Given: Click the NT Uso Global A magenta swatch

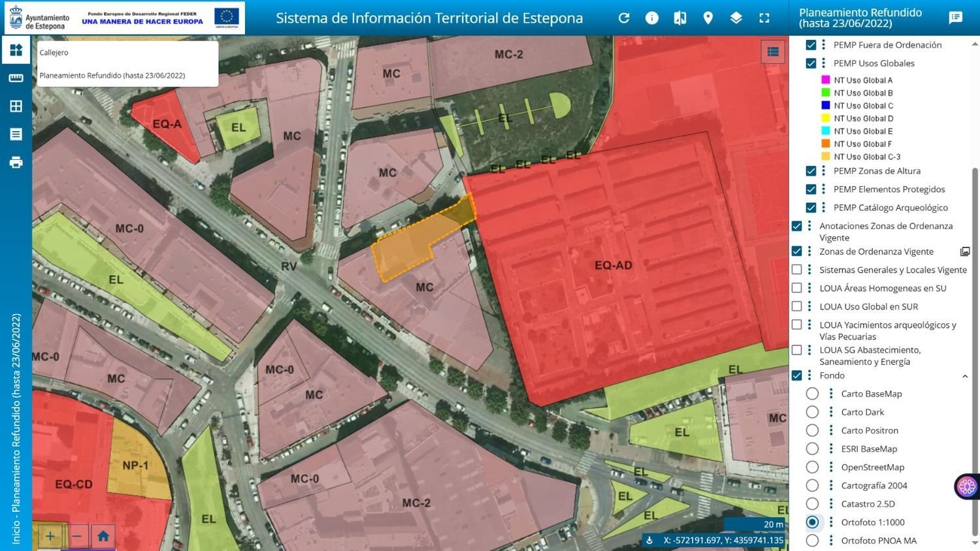Looking at the screenshot, I should (x=825, y=80).
